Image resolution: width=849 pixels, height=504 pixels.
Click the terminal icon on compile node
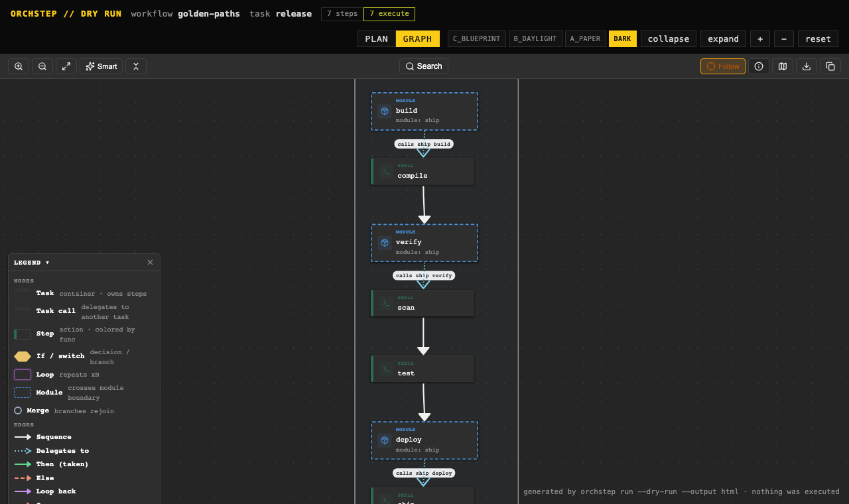tap(386, 171)
